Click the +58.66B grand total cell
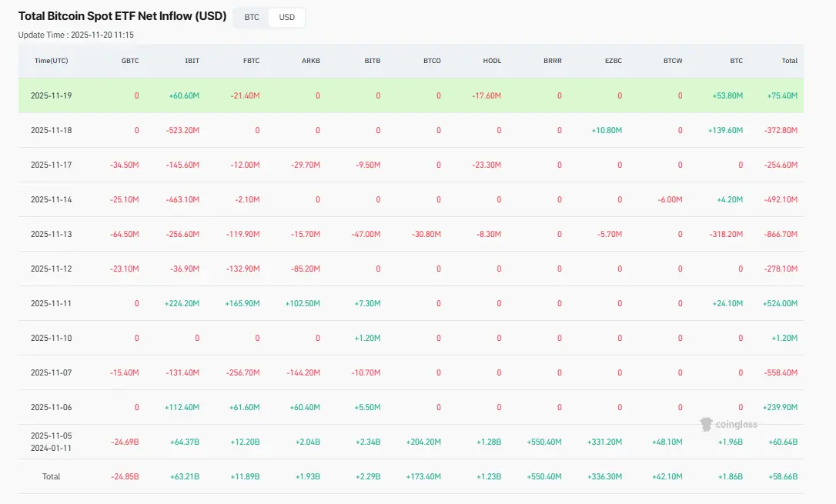This screenshot has width=836, height=504. 781,476
